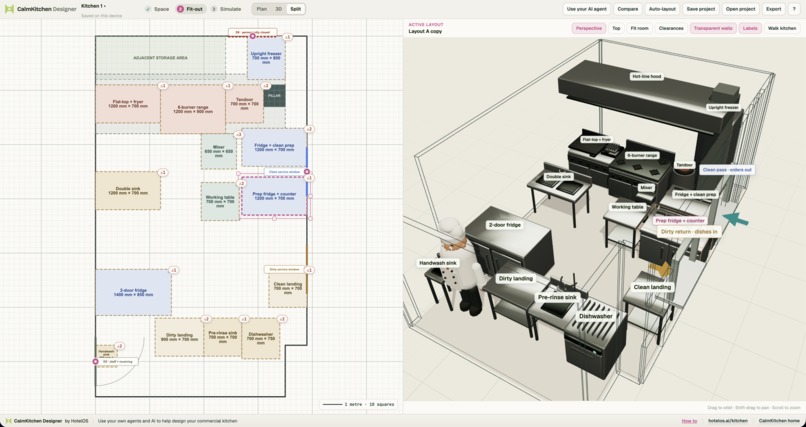Toggle Transparent walls option

[x=713, y=28]
